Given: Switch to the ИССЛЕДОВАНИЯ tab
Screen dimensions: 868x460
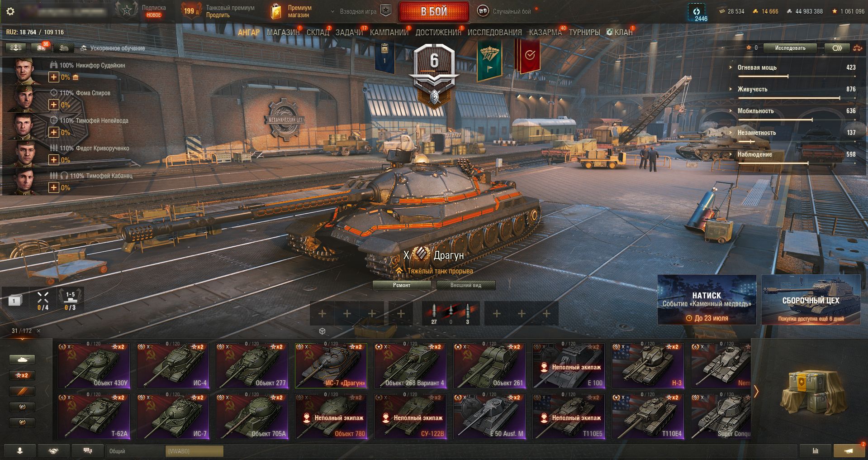Looking at the screenshot, I should tap(494, 32).
